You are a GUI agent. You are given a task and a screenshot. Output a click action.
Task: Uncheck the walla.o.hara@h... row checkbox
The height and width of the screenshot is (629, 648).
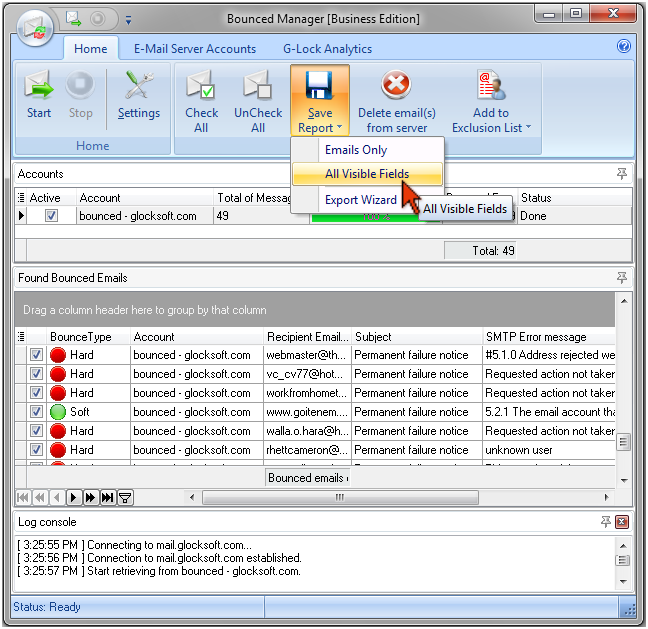pyautogui.click(x=36, y=431)
